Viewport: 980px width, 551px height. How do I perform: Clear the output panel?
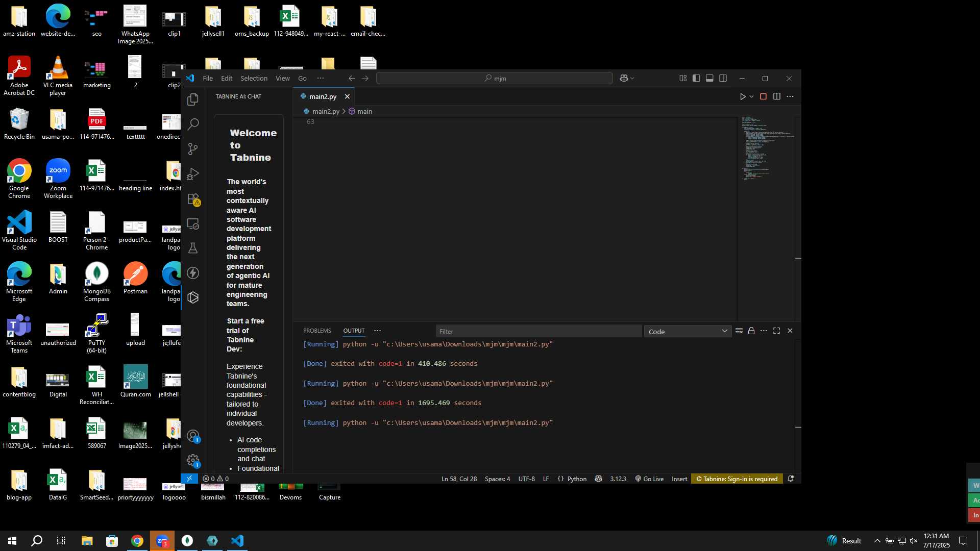point(739,331)
